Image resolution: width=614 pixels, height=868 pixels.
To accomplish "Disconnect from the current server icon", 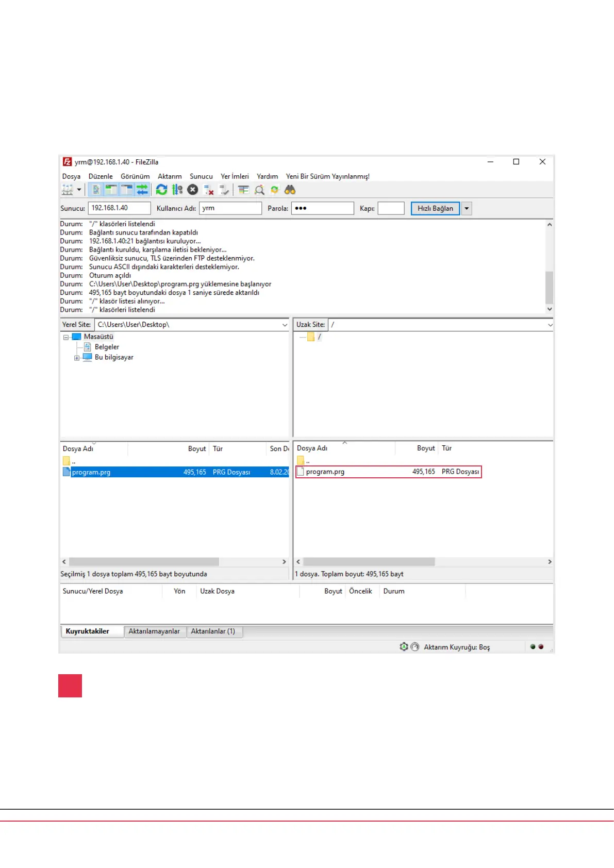I will pyautogui.click(x=209, y=190).
